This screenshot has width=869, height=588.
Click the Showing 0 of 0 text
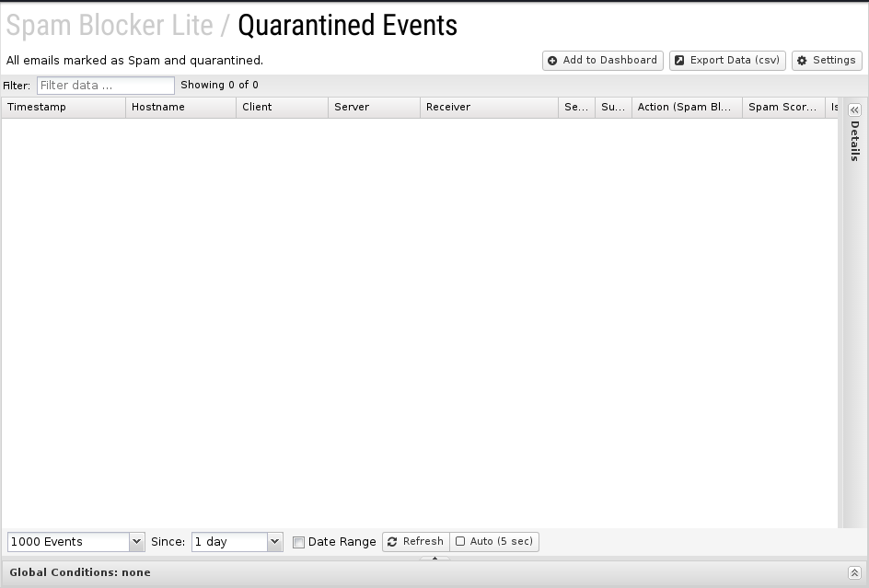[x=219, y=85]
